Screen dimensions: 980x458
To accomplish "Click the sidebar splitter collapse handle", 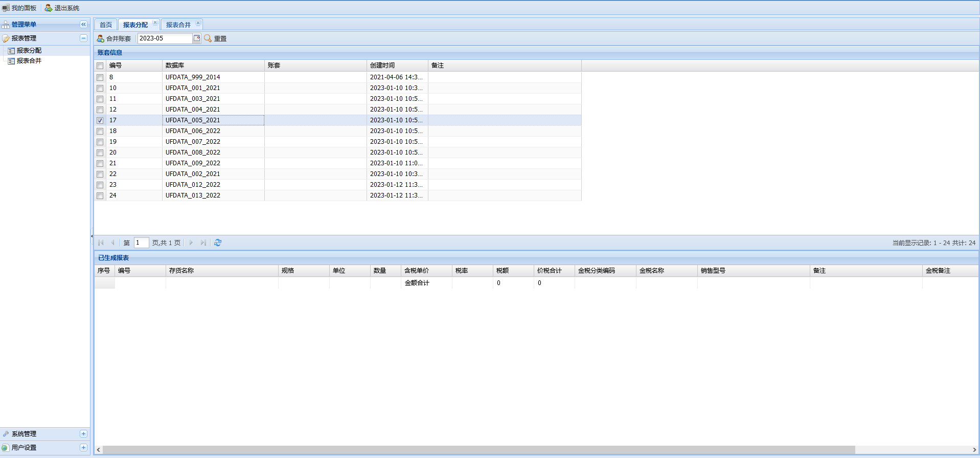I will tap(92, 236).
